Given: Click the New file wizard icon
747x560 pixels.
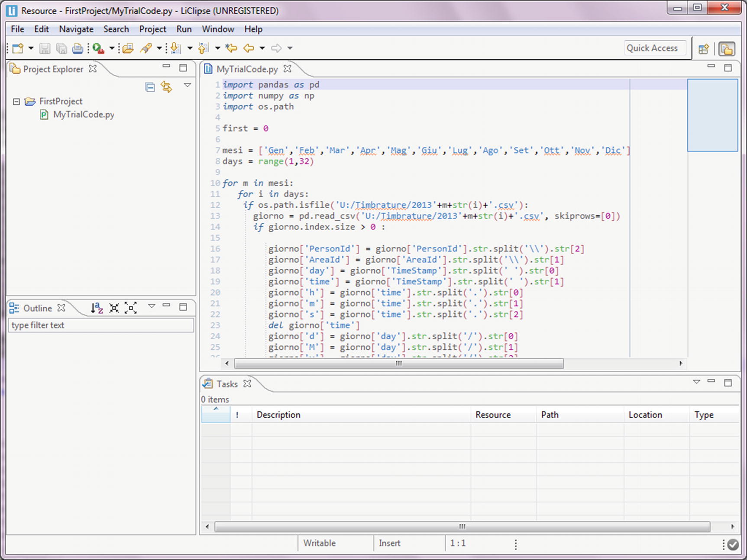Looking at the screenshot, I should (18, 48).
